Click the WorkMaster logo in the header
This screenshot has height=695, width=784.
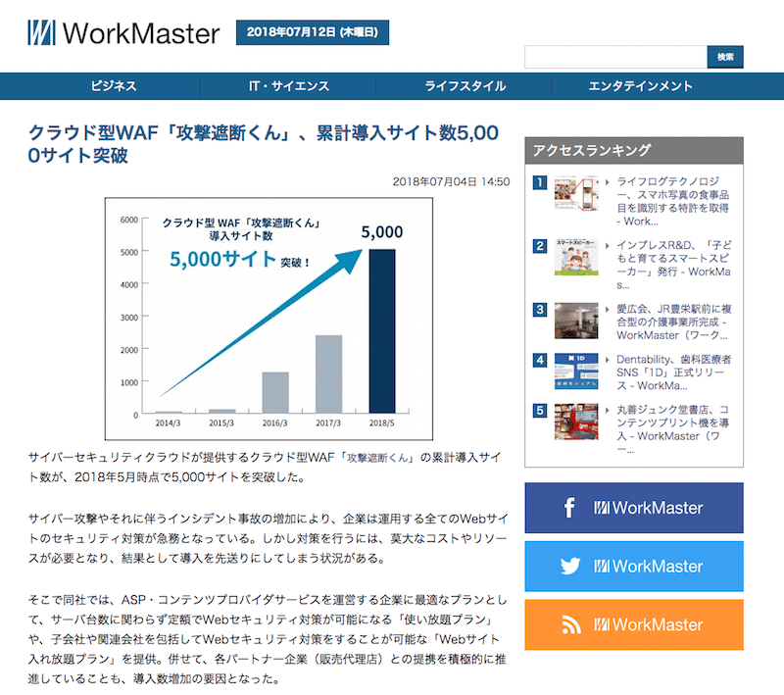point(123,33)
